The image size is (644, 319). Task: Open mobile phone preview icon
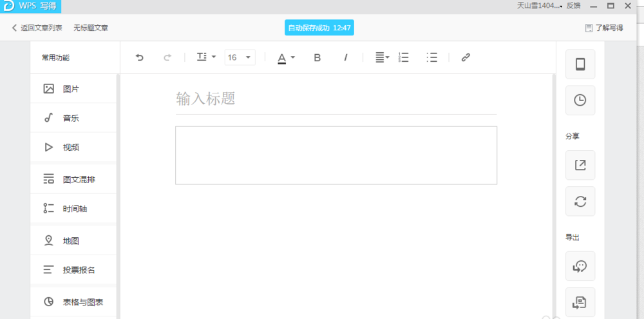580,64
